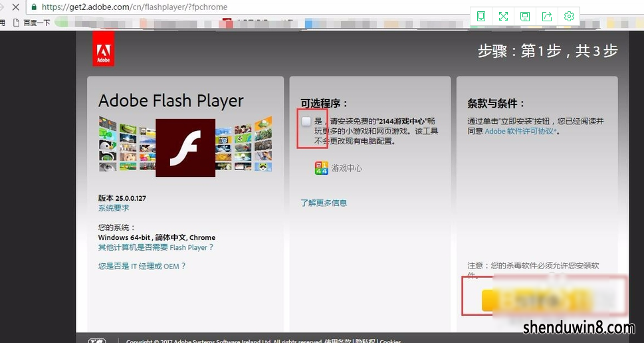644x343 pixels.
Task: Click the 2144 游戏中心 colorful icon
Action: 321,168
